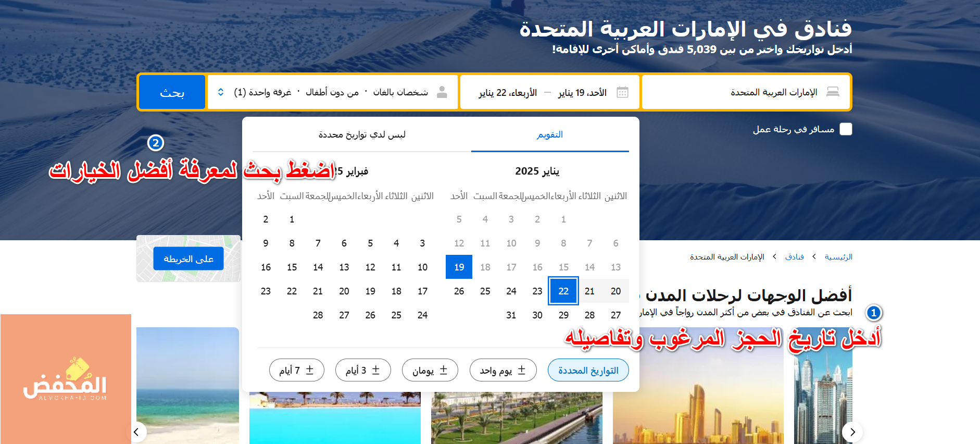Select the exact dates option pill
Image resolution: width=980 pixels, height=444 pixels.
pyautogui.click(x=588, y=370)
